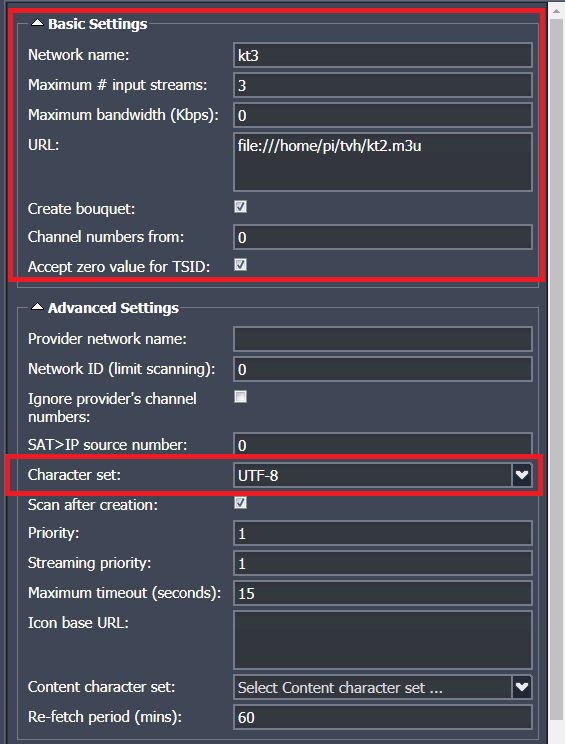Click the Provider network name field
565x744 pixels.
(382, 339)
